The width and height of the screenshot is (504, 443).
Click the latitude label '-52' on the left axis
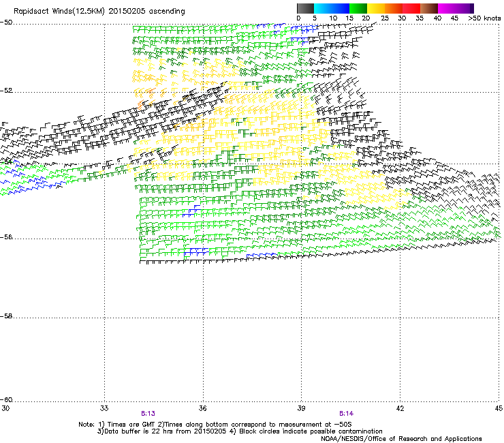click(x=6, y=91)
